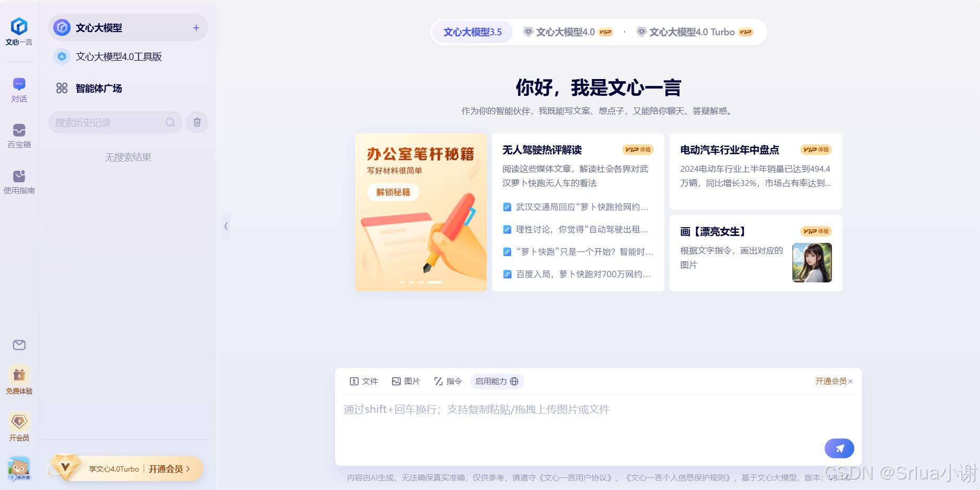Open article 理性讨论，你觉得“自动驾驶出租…
This screenshot has height=490, width=980.
coord(575,230)
